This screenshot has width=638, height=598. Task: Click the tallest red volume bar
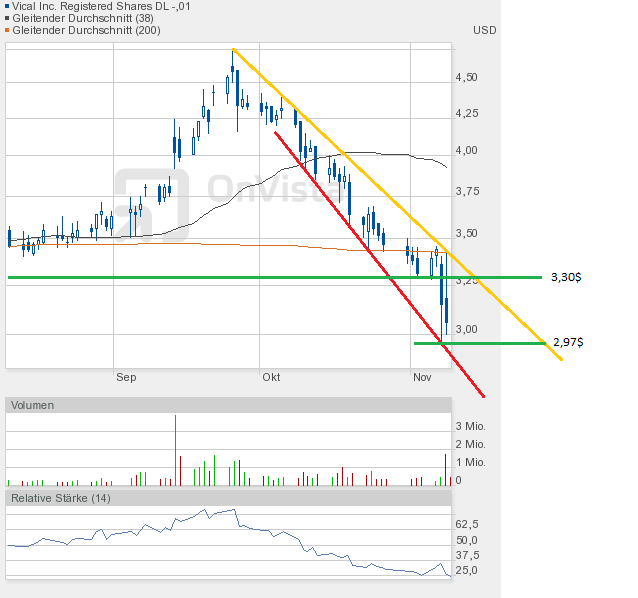pos(176,448)
